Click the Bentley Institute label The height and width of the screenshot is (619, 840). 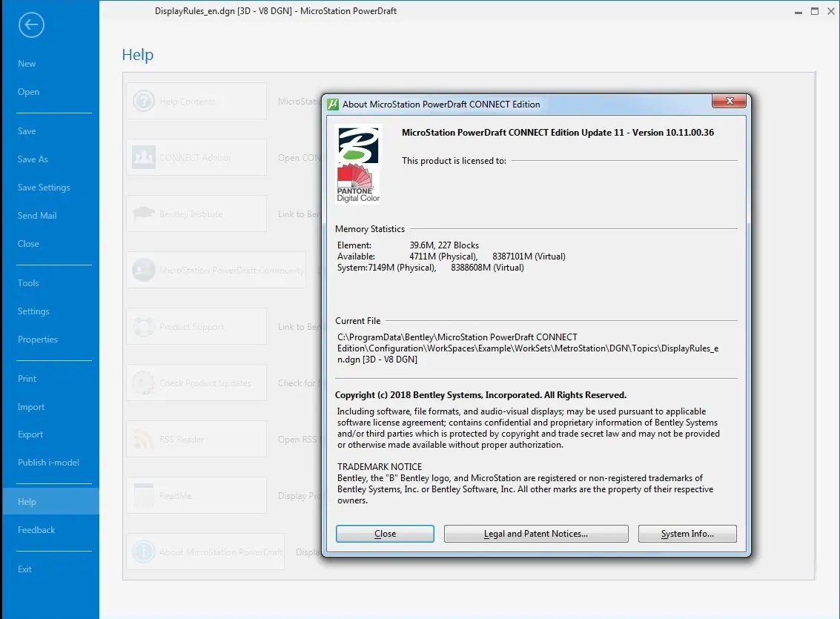click(x=191, y=213)
